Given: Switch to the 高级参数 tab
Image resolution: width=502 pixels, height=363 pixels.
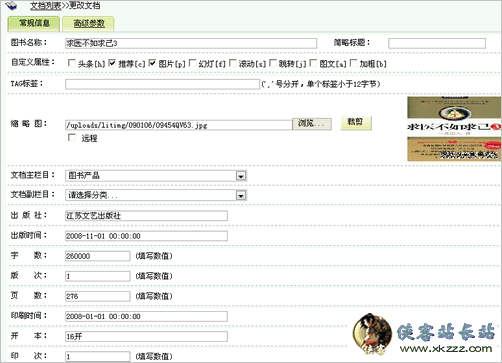Looking at the screenshot, I should coord(89,23).
